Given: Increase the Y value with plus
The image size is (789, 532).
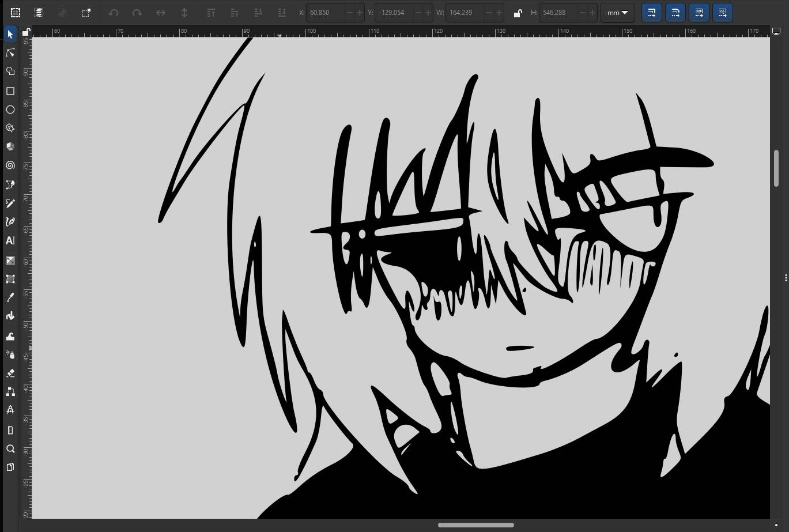Looking at the screenshot, I should point(428,13).
